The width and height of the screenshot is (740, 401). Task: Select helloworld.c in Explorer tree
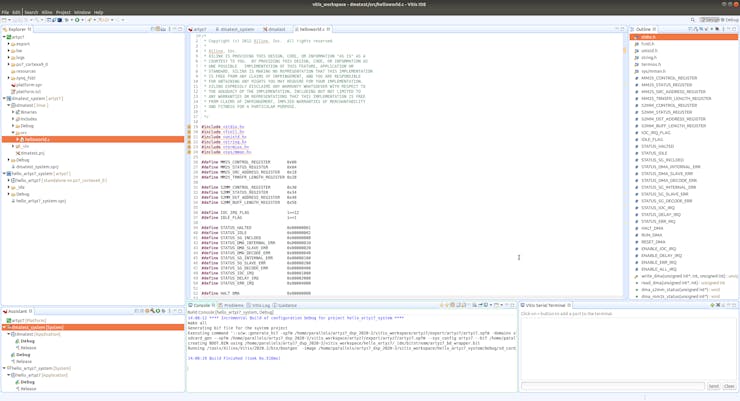[37, 140]
